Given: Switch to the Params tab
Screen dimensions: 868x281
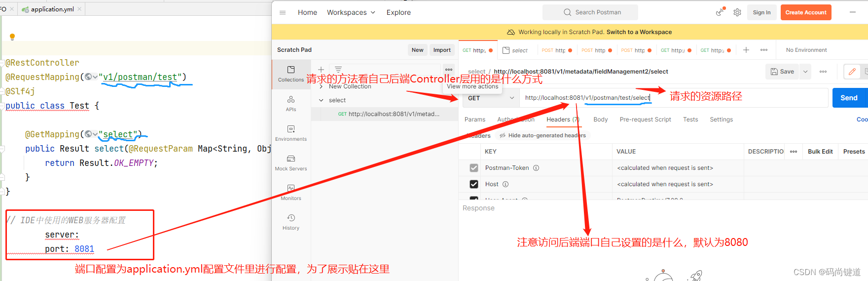Looking at the screenshot, I should click(x=475, y=120).
